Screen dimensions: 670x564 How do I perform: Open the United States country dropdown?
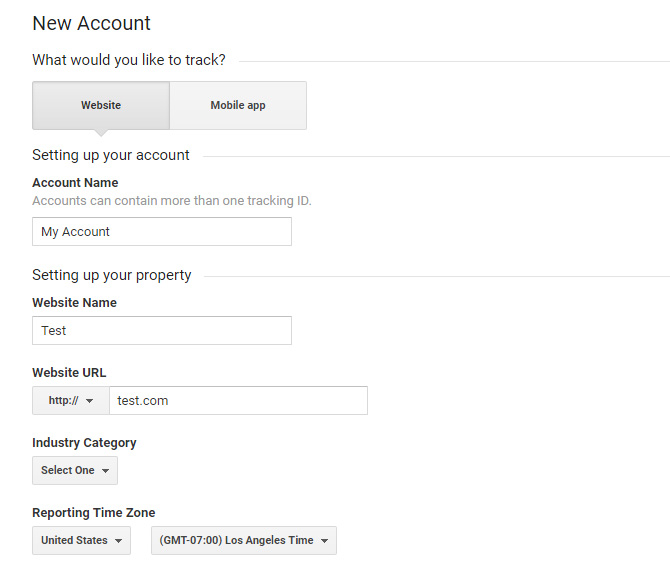(82, 540)
